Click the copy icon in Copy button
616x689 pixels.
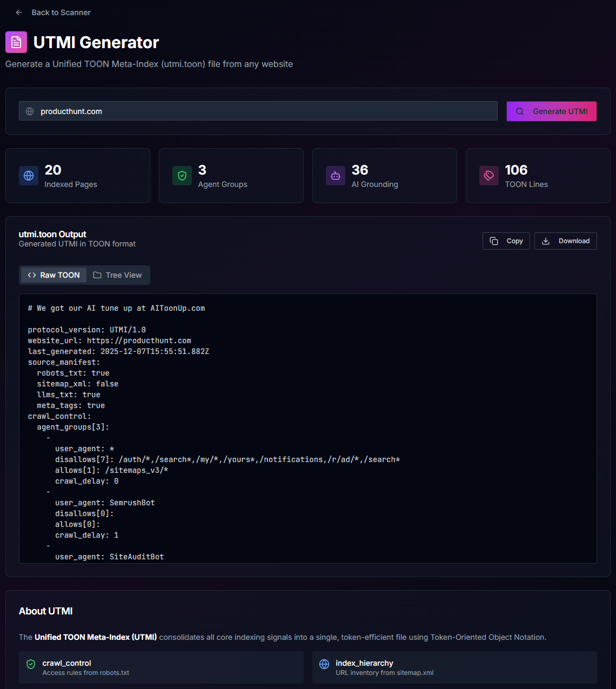pyautogui.click(x=494, y=241)
